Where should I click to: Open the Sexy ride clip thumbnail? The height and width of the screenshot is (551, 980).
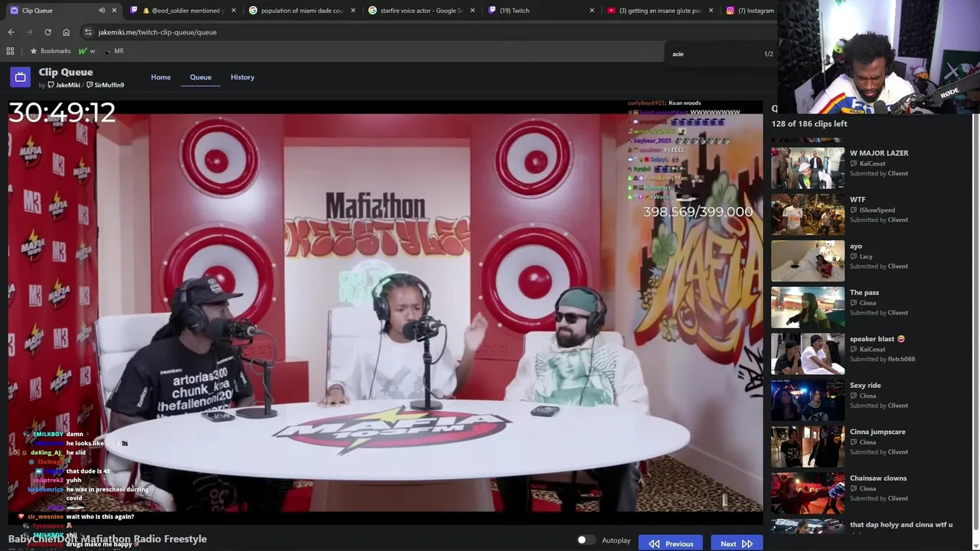coord(808,400)
